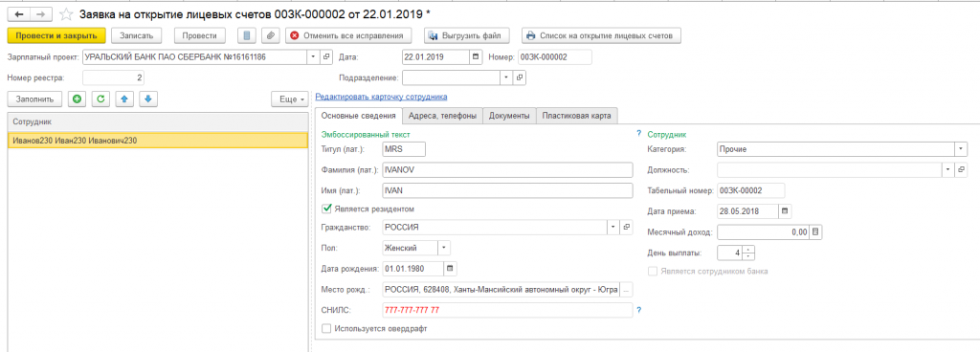Image resolution: width=980 pixels, height=352 pixels.
Task: Toggle Является сотрудником банка checkbox
Action: click(653, 272)
